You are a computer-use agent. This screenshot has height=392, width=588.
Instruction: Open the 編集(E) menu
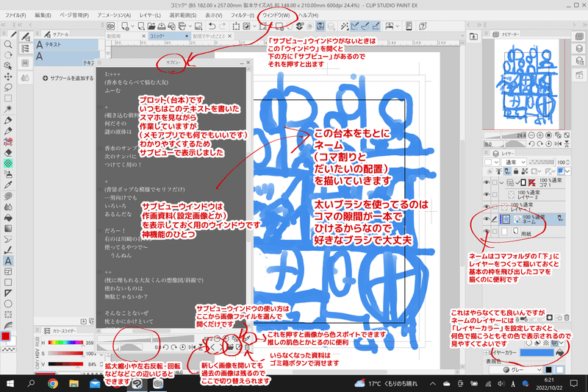coord(43,15)
